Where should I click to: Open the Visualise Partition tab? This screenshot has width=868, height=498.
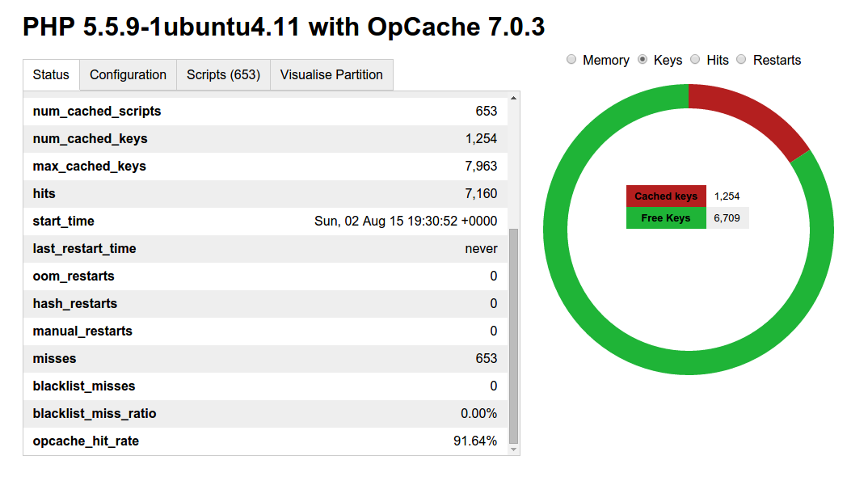[331, 75]
